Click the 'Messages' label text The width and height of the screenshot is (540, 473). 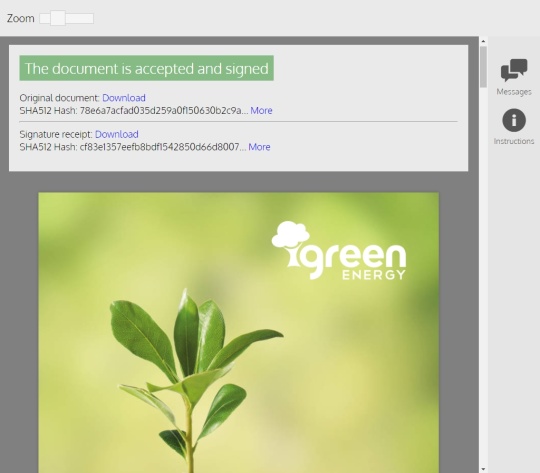click(514, 92)
